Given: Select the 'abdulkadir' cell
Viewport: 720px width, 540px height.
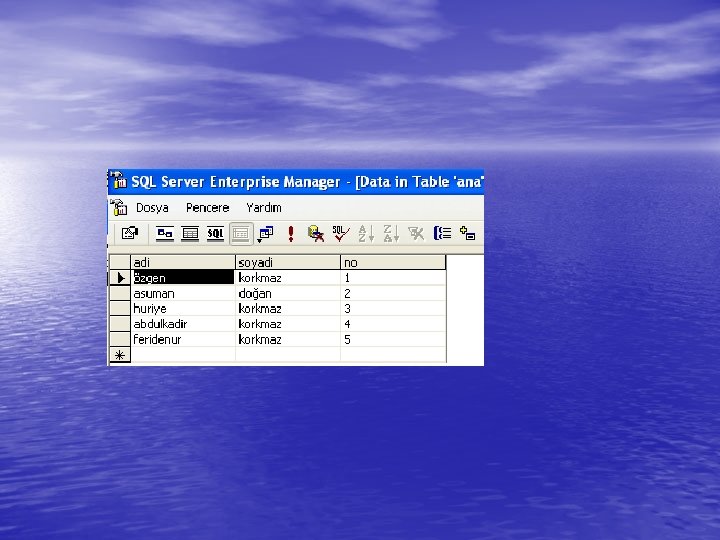Looking at the screenshot, I should (183, 324).
